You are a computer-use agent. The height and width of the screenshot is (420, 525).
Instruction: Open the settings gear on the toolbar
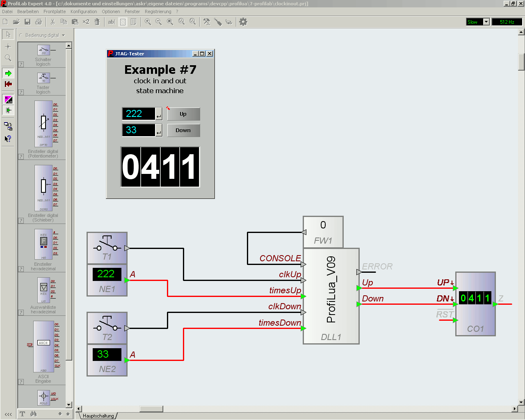pyautogui.click(x=243, y=22)
